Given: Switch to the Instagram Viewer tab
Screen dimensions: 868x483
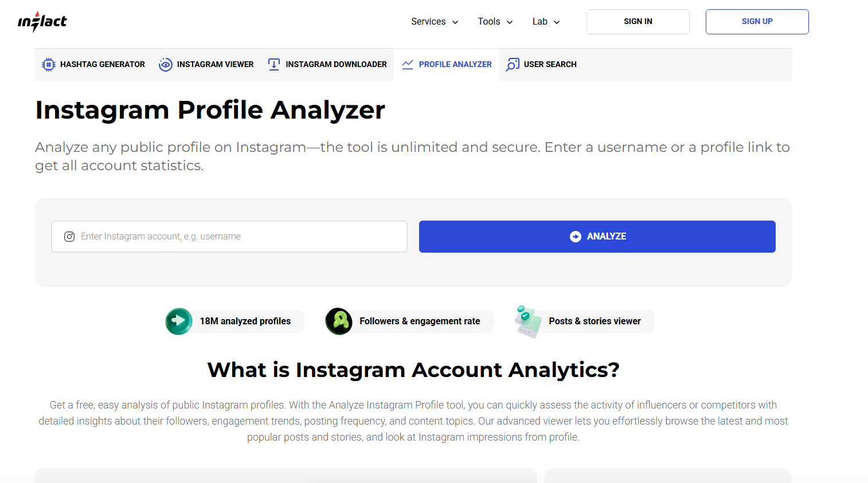Looking at the screenshot, I should tap(206, 64).
